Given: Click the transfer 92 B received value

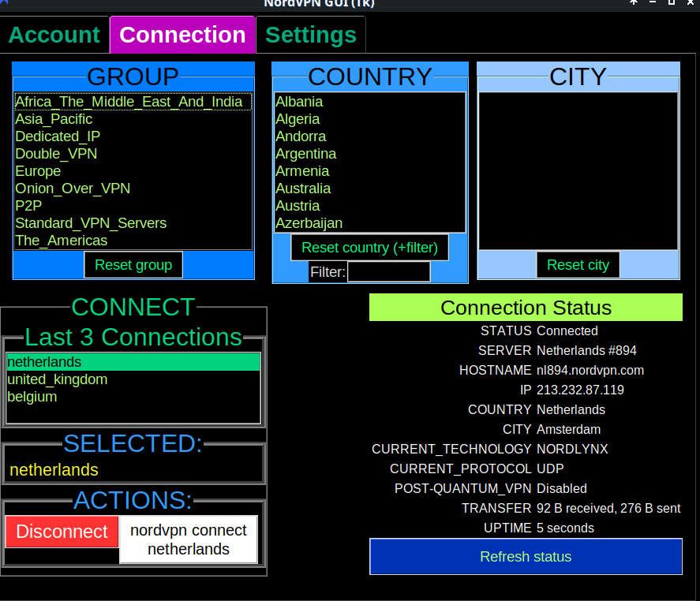Looking at the screenshot, I should click(608, 508).
